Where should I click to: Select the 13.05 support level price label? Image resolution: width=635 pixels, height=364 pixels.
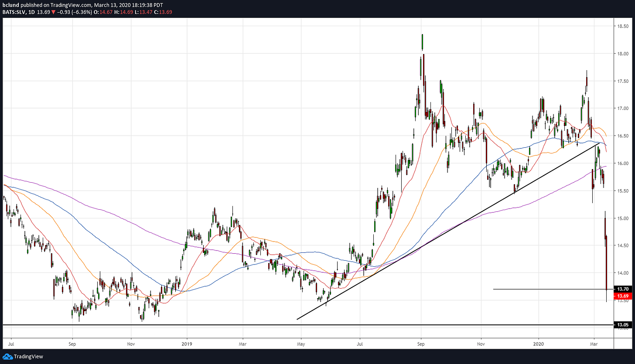point(621,325)
